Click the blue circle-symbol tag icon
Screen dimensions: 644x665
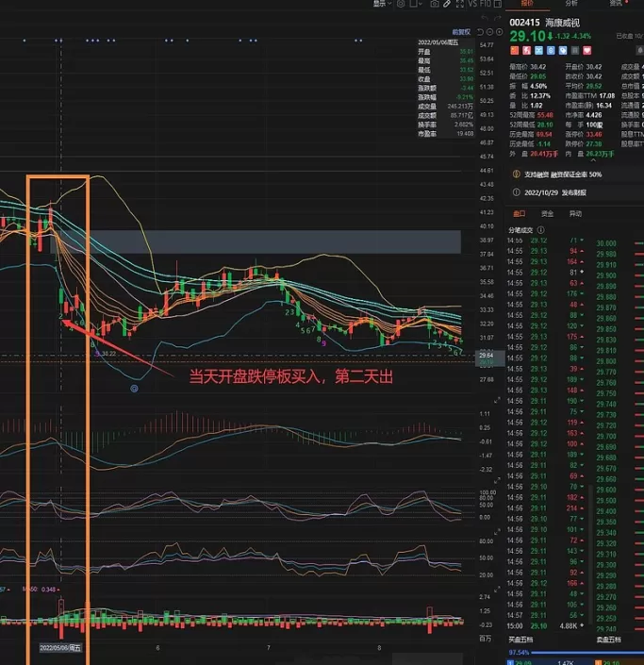click(551, 51)
